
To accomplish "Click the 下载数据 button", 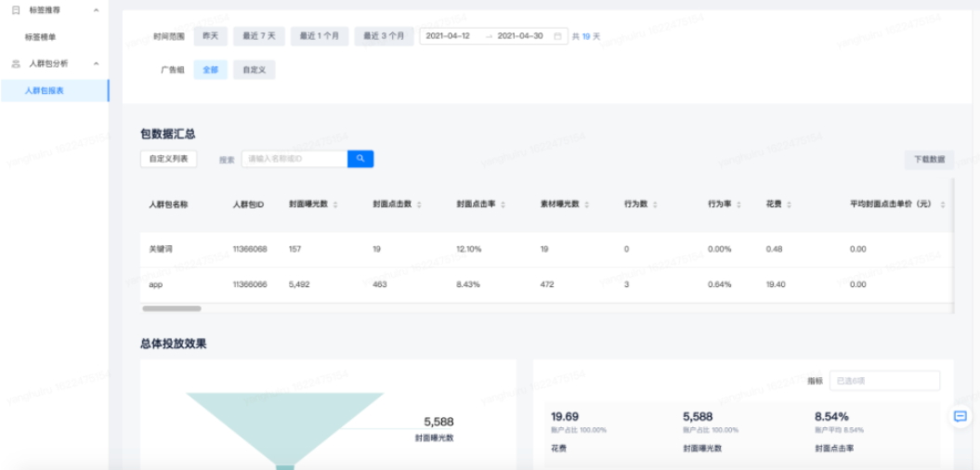I will [928, 159].
